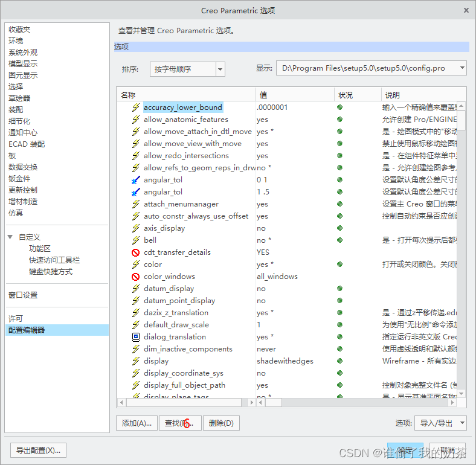Click the 添加(A)... button
Screen dimensions: 476x465
[x=137, y=423]
